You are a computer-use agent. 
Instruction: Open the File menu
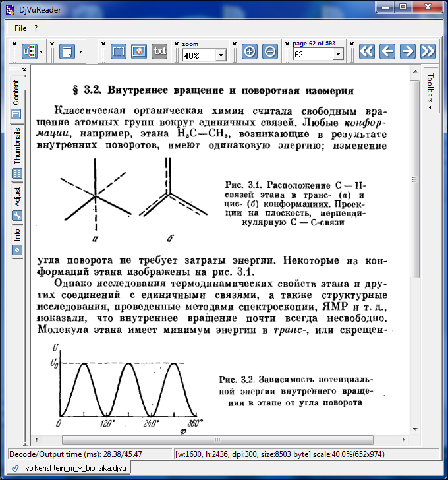(x=20, y=28)
